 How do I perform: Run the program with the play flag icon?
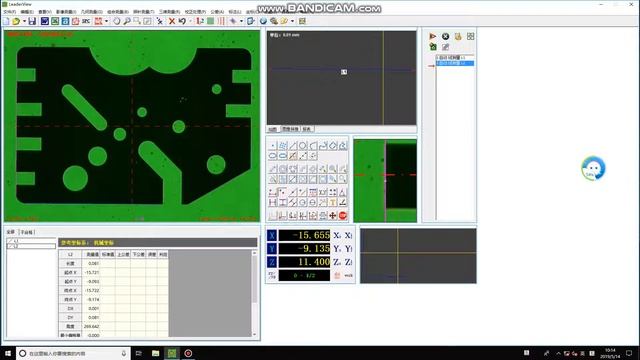pyautogui.click(x=433, y=36)
